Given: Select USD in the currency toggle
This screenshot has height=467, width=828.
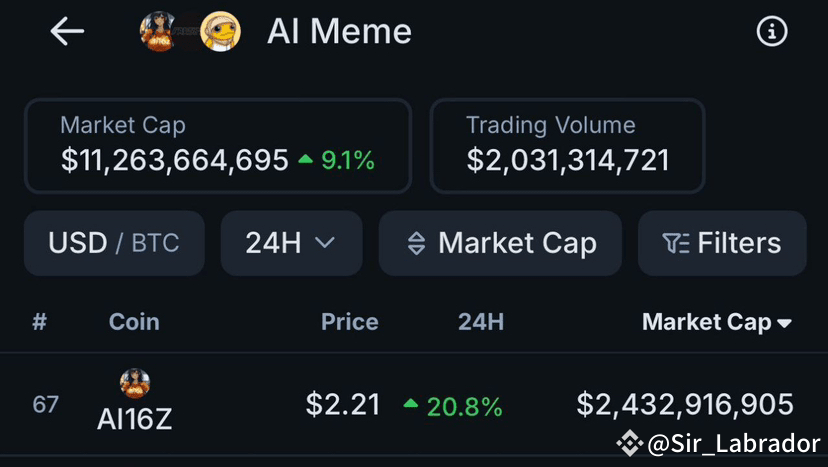Looking at the screenshot, I should pos(78,243).
